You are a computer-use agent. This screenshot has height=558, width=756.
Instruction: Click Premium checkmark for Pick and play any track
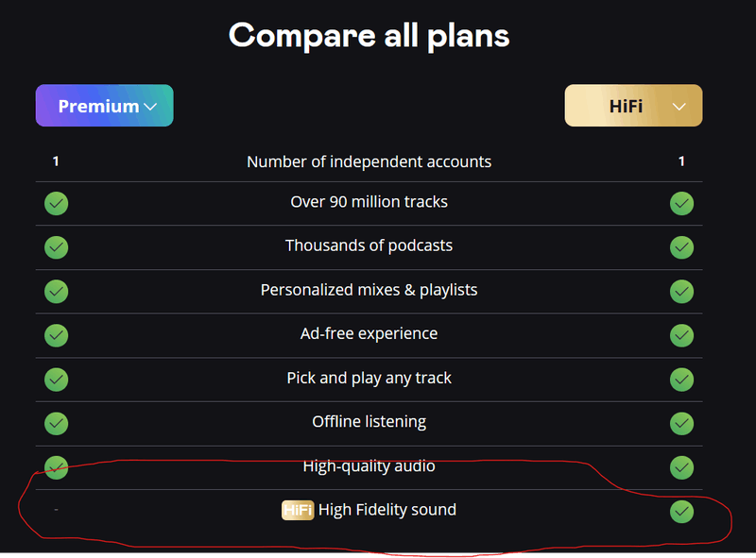click(x=56, y=380)
